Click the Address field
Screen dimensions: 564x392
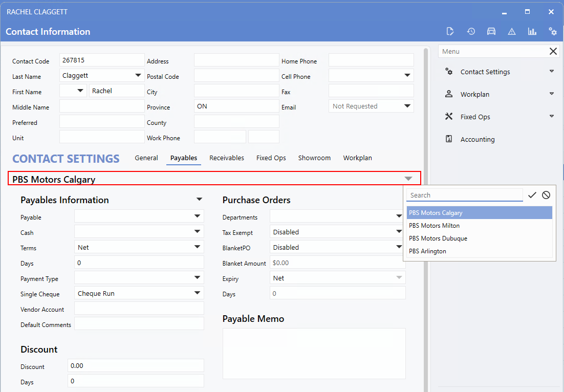[236, 60]
